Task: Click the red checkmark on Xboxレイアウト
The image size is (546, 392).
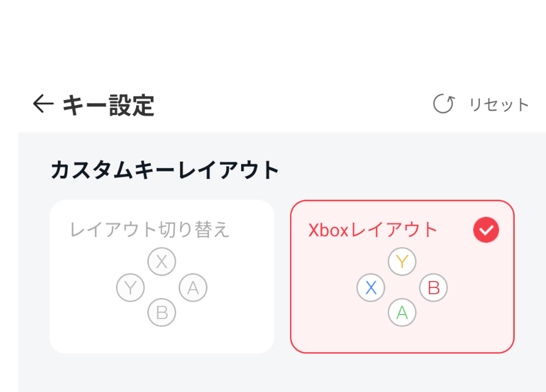Action: point(486,230)
